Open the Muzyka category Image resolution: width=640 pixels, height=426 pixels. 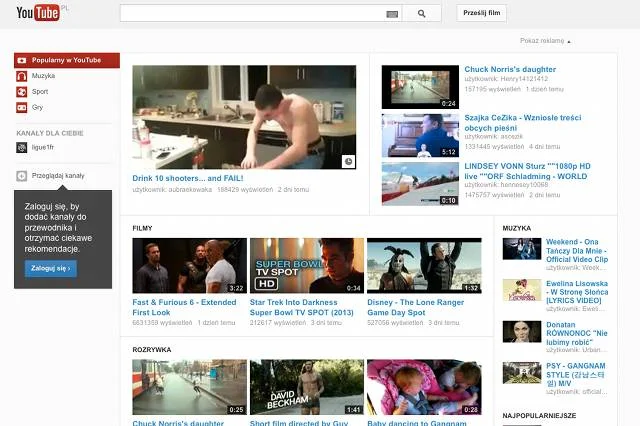43,76
